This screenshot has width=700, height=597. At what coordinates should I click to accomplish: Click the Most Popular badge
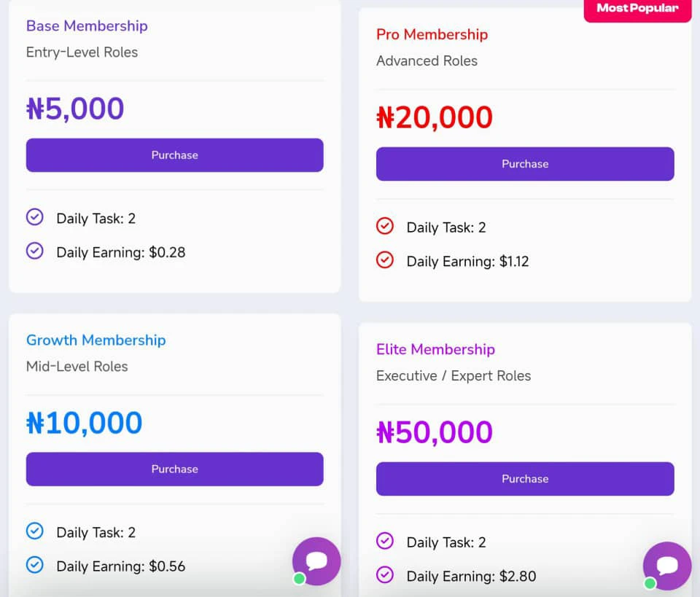tap(637, 9)
